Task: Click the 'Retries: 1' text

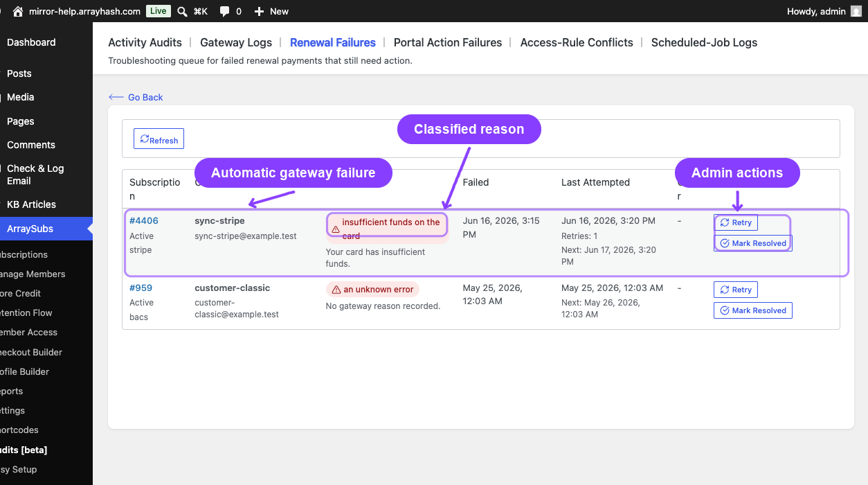Action: tap(579, 236)
